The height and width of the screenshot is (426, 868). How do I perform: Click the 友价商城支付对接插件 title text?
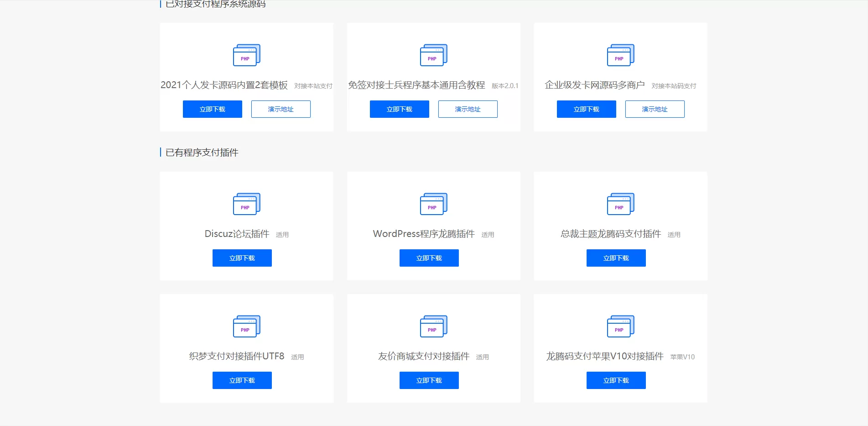(423, 356)
